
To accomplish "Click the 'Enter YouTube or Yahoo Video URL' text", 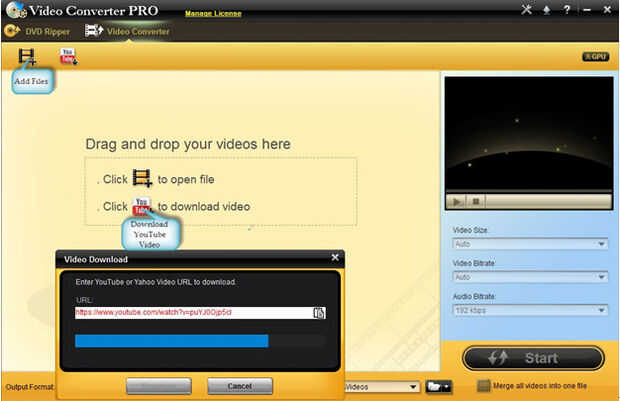I will coord(155,282).
